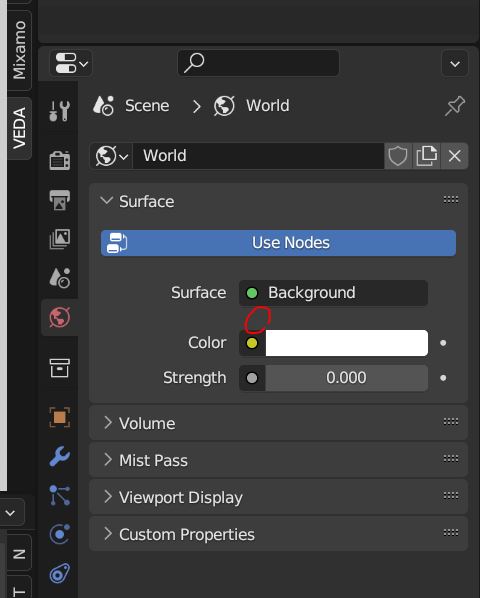Click the N sidebar tab
The height and width of the screenshot is (598, 480).
[x=19, y=554]
